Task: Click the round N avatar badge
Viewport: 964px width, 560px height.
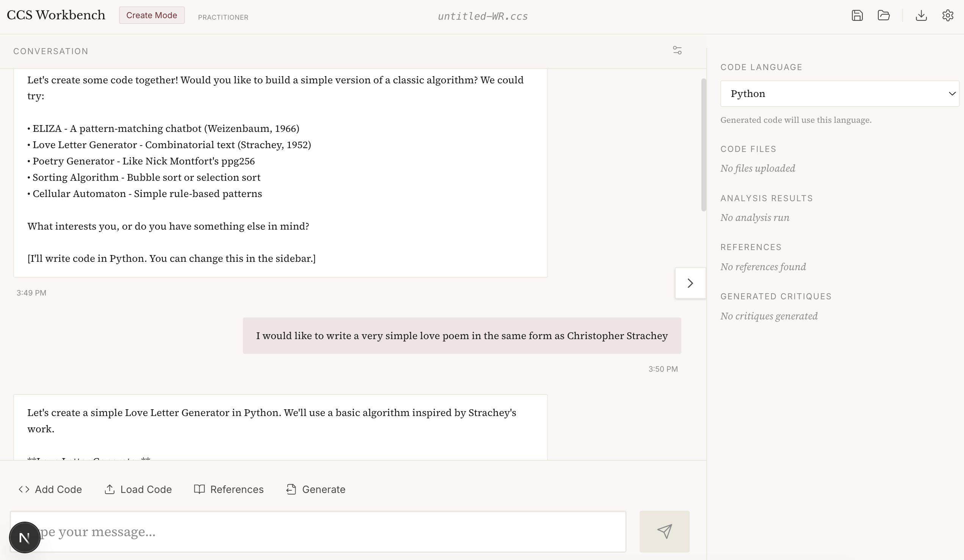Action: (x=25, y=537)
